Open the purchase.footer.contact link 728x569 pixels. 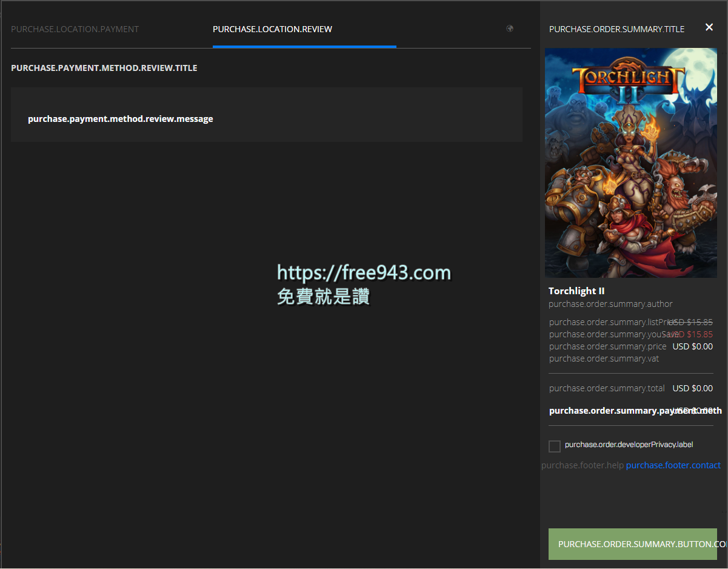673,465
